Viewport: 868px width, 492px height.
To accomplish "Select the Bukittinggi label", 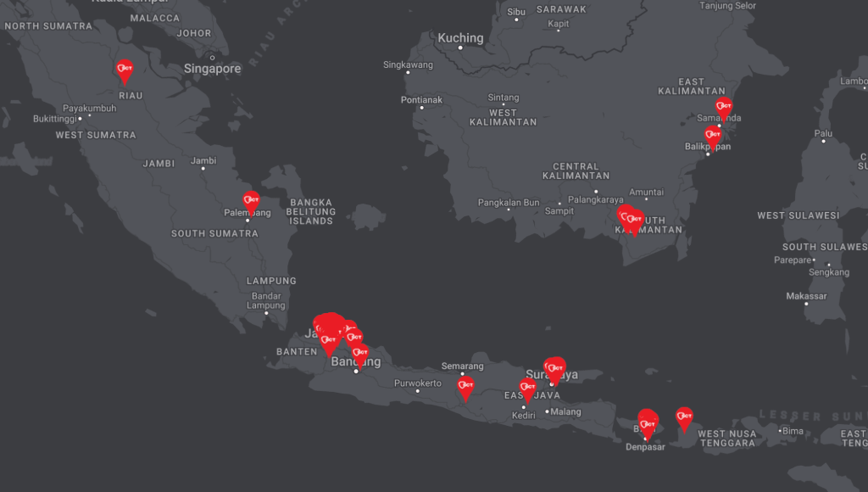I will [x=55, y=119].
